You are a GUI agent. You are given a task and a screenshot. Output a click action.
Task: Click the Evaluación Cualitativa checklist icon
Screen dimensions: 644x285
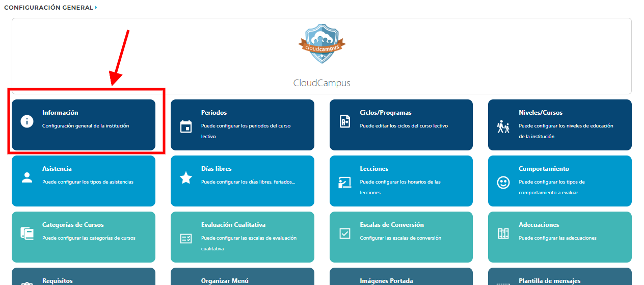[186, 239]
